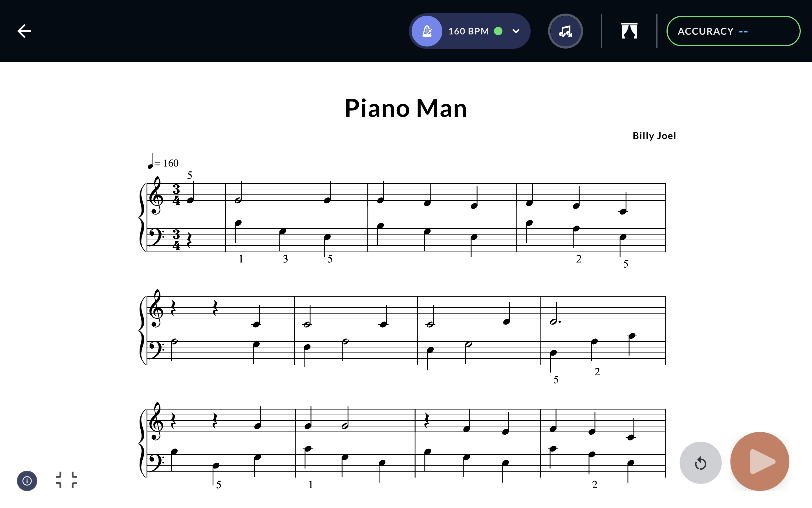Image resolution: width=812 pixels, height=508 pixels.
Task: Open the info button
Action: (27, 481)
